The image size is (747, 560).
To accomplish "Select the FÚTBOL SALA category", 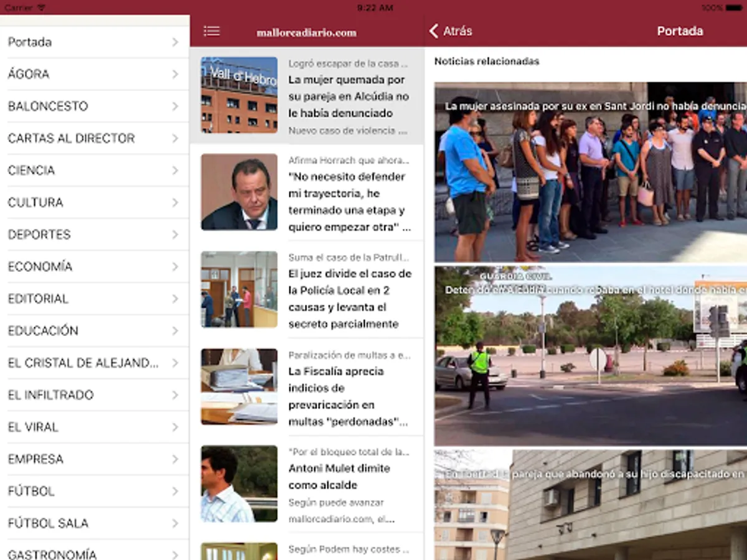I will [95, 523].
